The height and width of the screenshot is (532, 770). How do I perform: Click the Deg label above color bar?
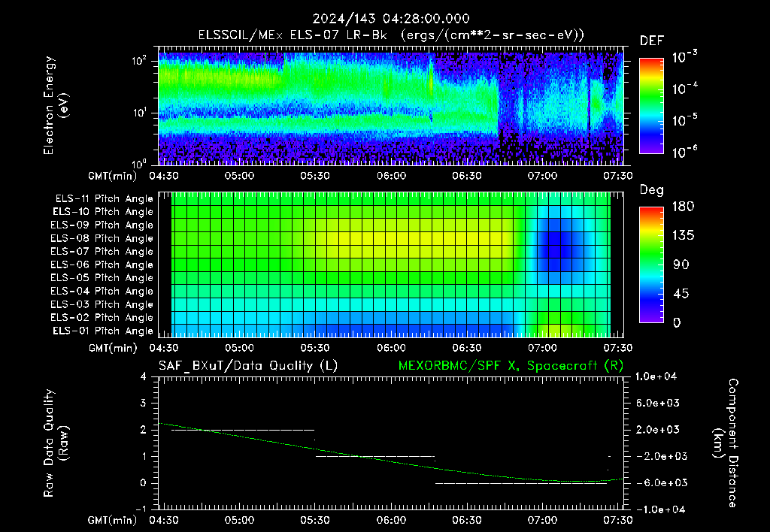click(652, 190)
